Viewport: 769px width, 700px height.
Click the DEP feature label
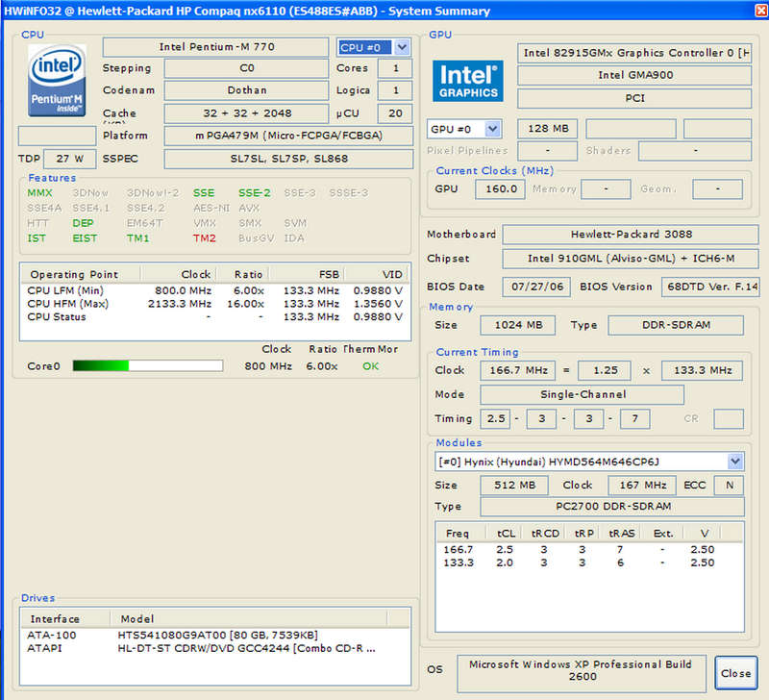83,223
